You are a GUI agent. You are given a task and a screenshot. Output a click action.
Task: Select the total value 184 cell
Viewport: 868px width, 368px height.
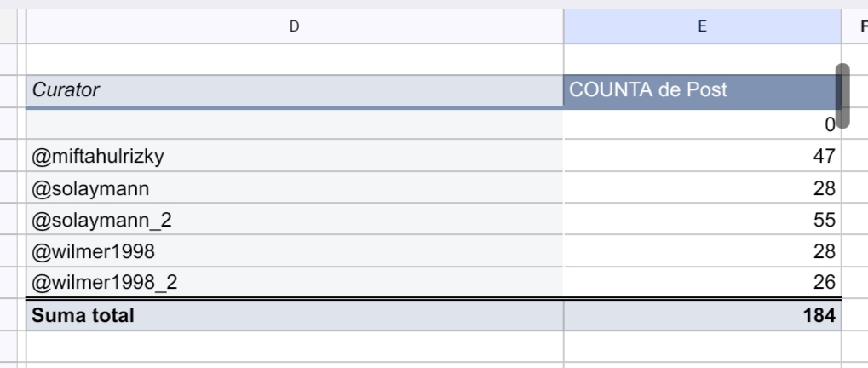[702, 315]
